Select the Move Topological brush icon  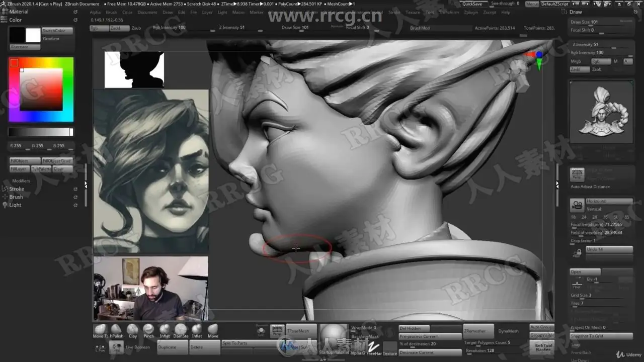[x=99, y=330]
